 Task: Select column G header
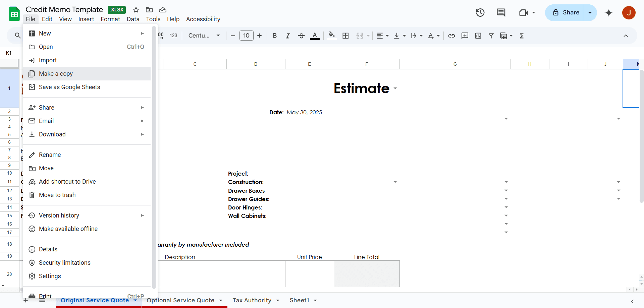click(455, 64)
